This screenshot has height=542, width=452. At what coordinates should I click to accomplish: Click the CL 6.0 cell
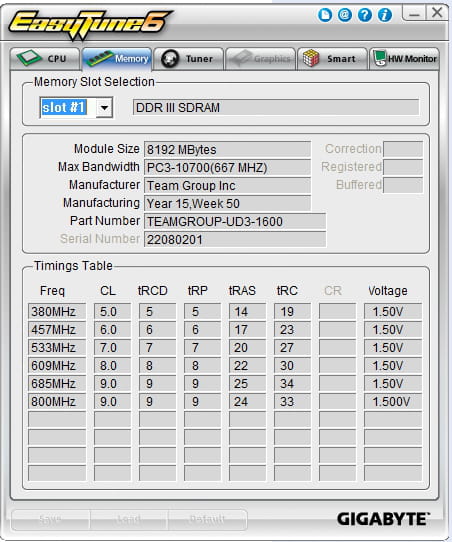112,329
